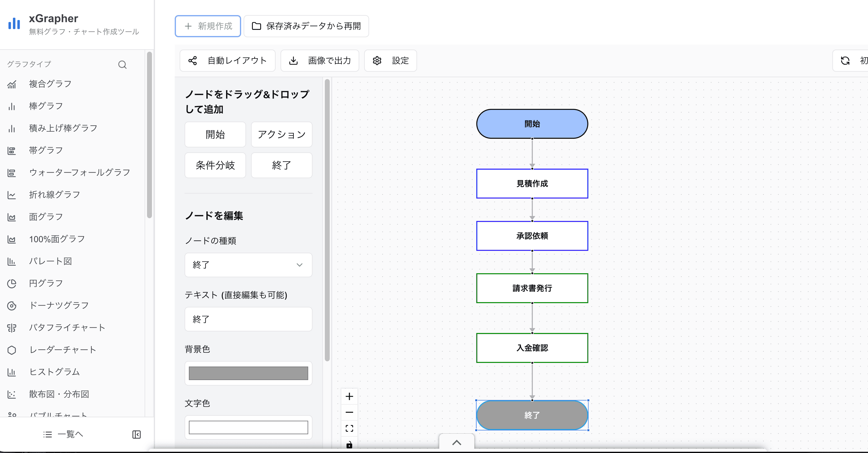Click the xGrapher logo icon
The width and height of the screenshot is (868, 453).
click(14, 24)
